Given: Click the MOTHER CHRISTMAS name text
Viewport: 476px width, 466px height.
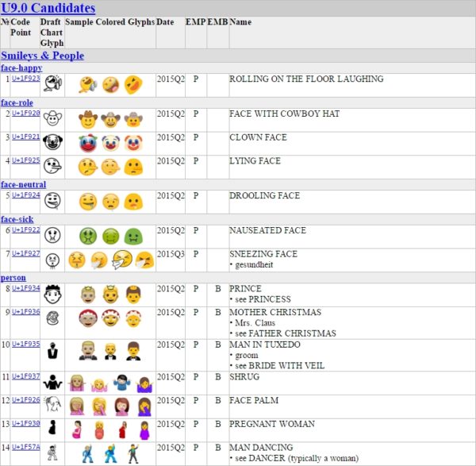Looking at the screenshot, I should (x=275, y=312).
